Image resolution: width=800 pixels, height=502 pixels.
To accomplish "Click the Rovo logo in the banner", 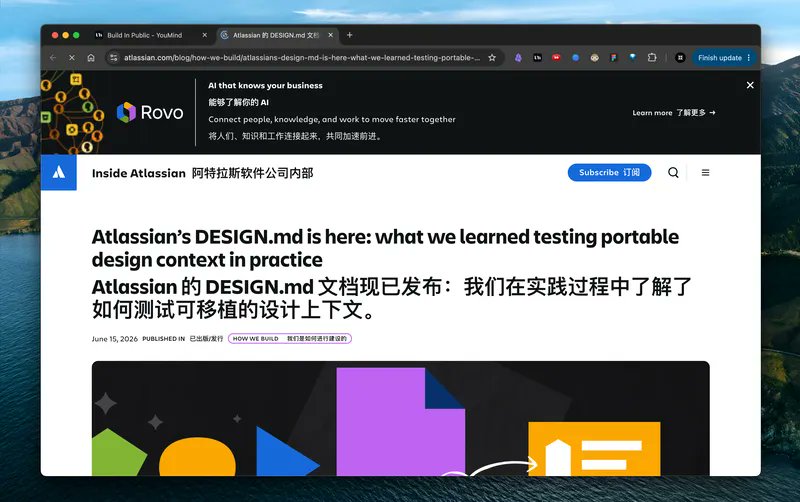I will click(150, 112).
